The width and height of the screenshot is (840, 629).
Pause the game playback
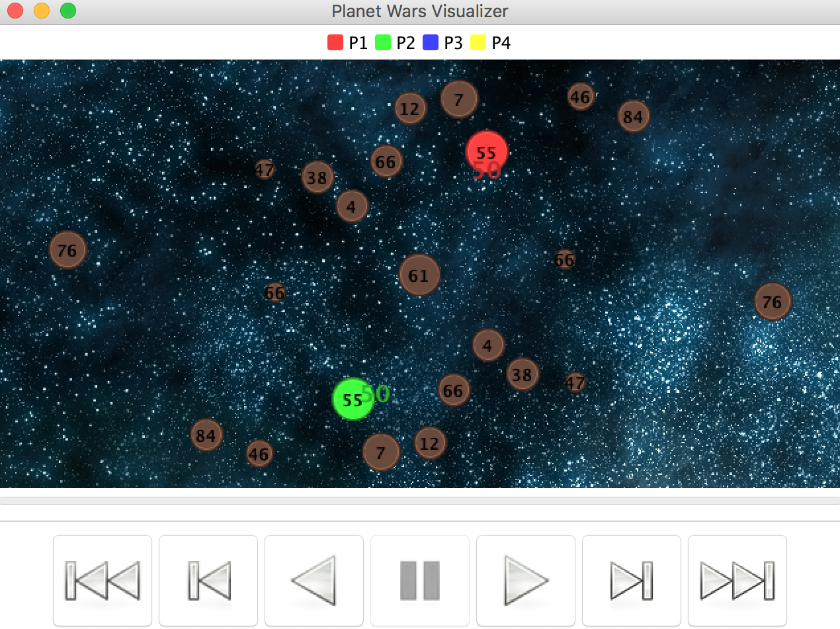click(420, 580)
